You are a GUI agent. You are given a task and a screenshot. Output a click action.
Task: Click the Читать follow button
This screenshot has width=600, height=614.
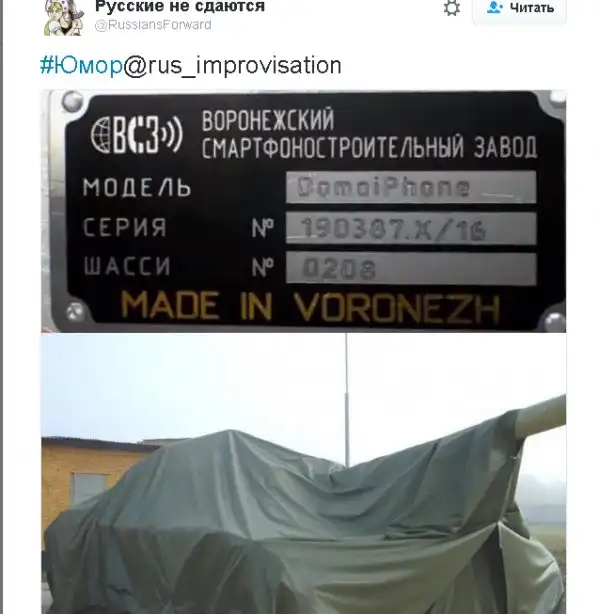pyautogui.click(x=519, y=10)
